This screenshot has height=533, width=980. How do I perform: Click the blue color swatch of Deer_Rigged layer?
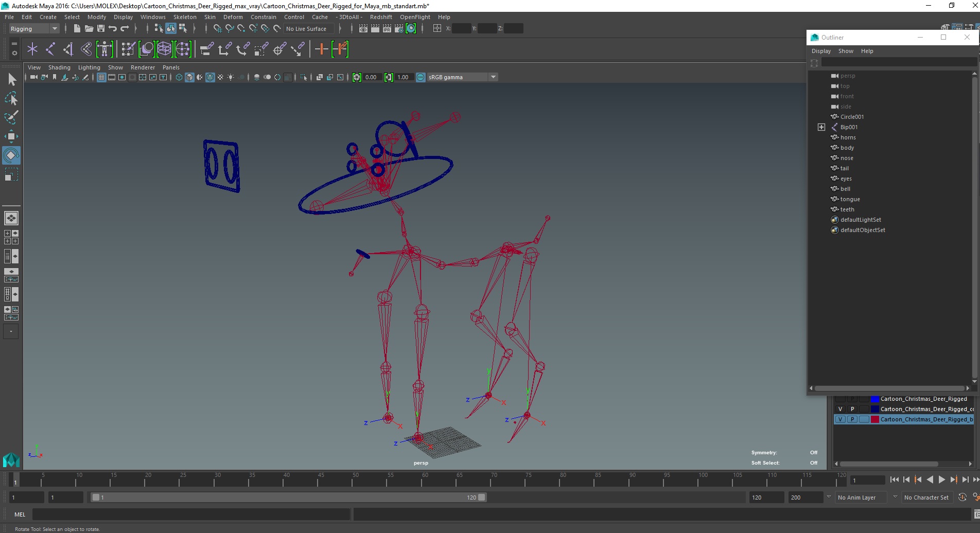pyautogui.click(x=874, y=399)
